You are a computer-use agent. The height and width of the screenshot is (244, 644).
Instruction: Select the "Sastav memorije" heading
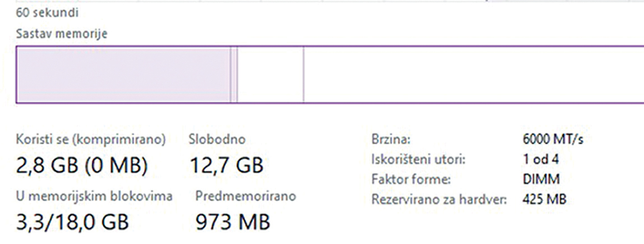point(62,34)
